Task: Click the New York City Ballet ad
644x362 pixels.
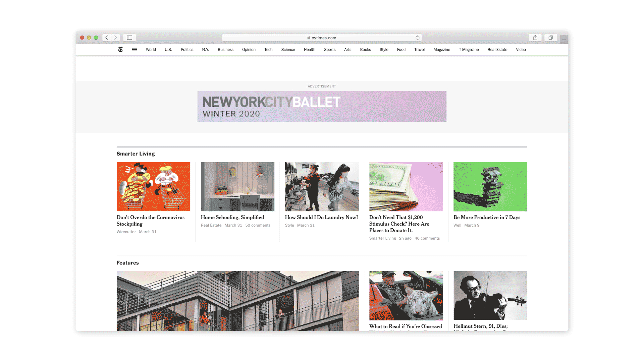Action: click(x=322, y=107)
